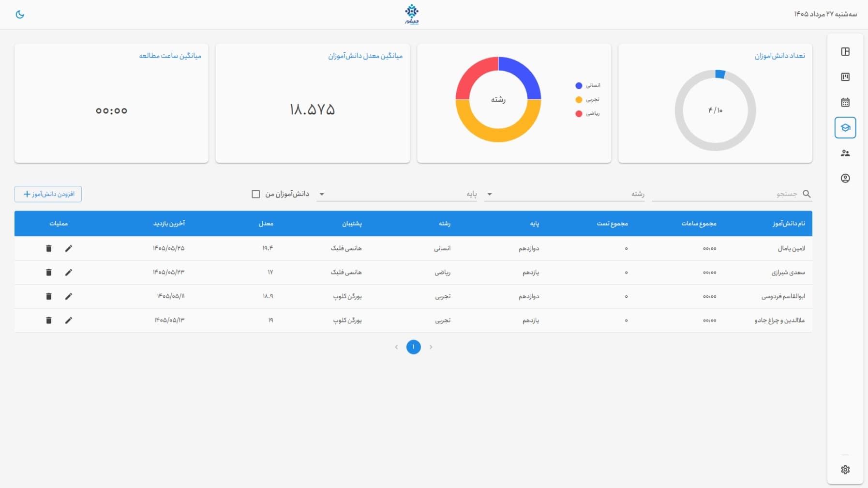Delete student لامین یامال with trash icon
The width and height of the screenshot is (868, 488).
pos(48,248)
